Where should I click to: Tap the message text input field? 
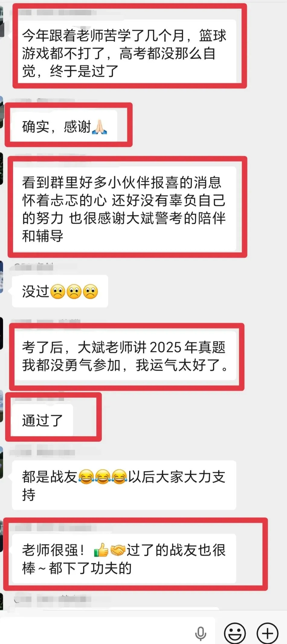click(108, 633)
